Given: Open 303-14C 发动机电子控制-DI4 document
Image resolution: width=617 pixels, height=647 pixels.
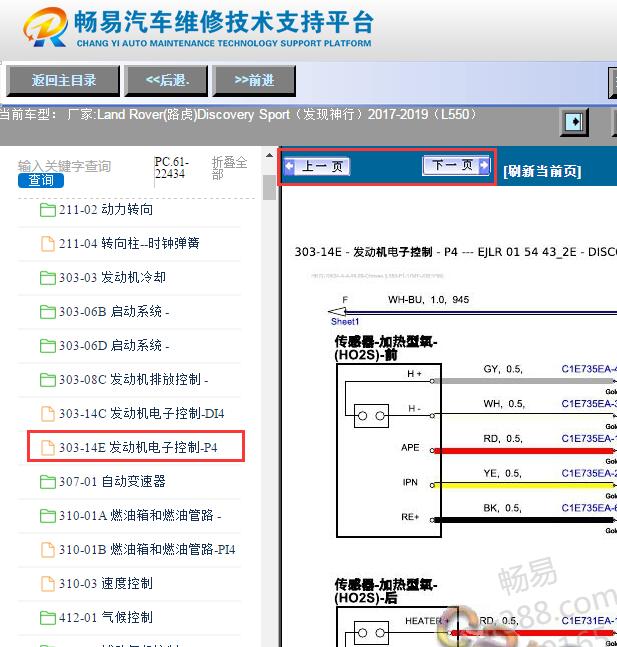Looking at the screenshot, I should pyautogui.click(x=142, y=413).
